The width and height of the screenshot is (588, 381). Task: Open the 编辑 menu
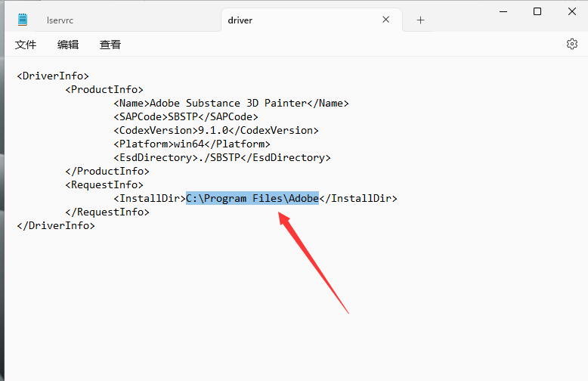point(68,45)
